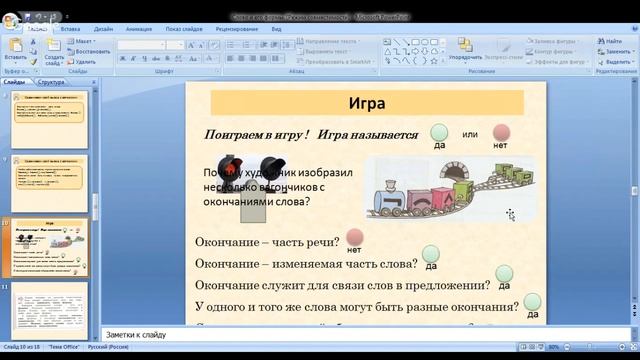Create a new slide with Создать слайд icon
This screenshot has width=640, height=360.
pos(54,45)
